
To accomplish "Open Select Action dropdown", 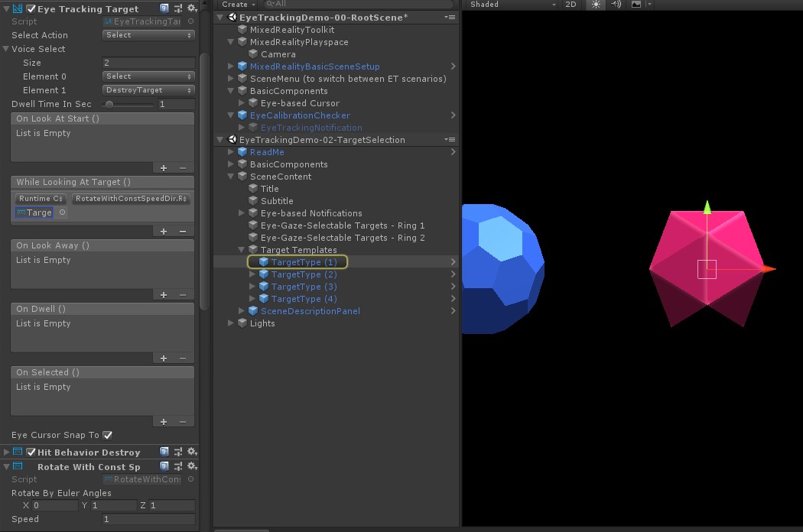I will 148,35.
